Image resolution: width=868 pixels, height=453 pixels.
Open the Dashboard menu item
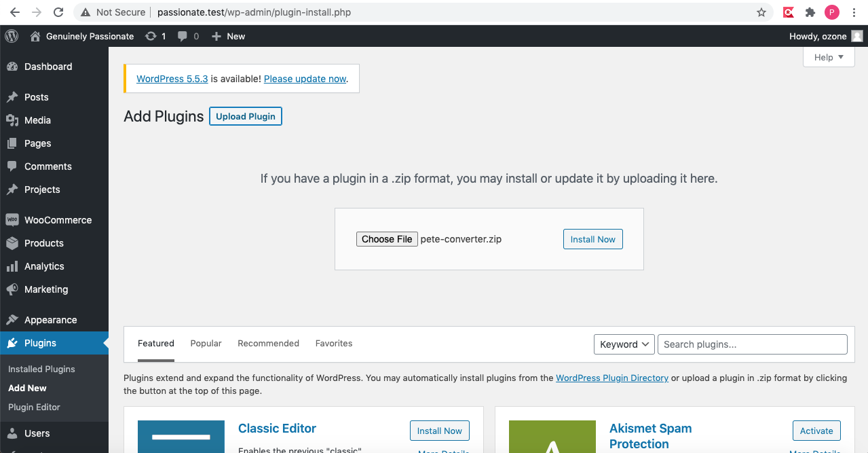point(48,67)
